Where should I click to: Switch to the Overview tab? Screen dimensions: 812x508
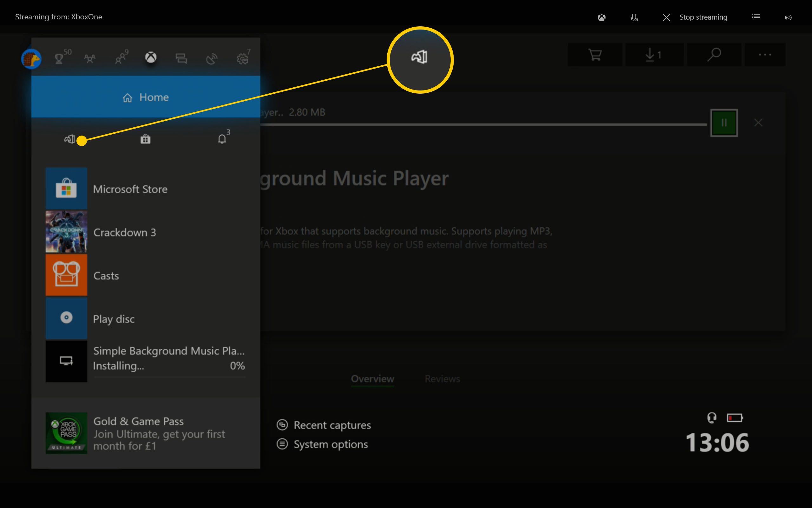tap(372, 379)
